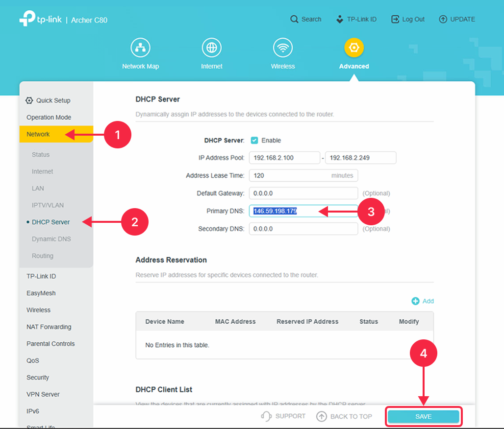Click the UPDATE arrow icon

[443, 19]
